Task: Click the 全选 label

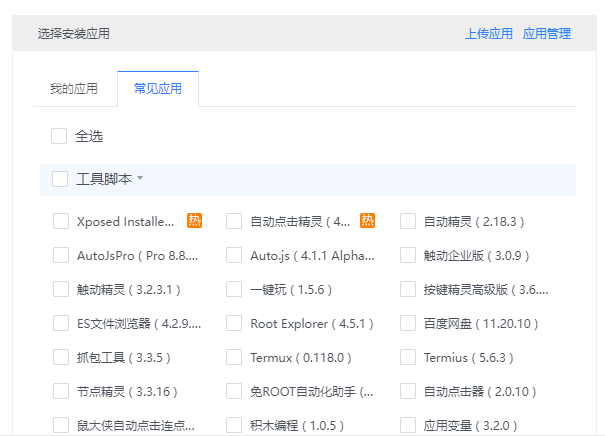Action: [89, 136]
